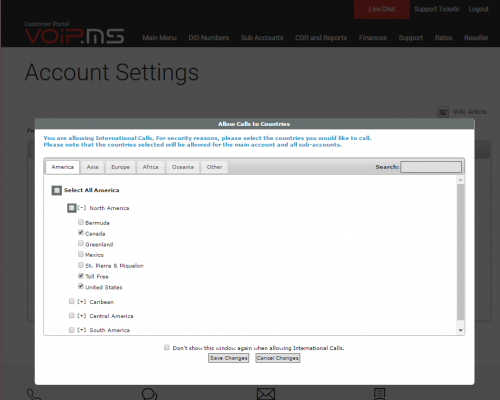Screen dimensions: 500x400
Task: Click inside the Search field
Action: click(x=431, y=167)
